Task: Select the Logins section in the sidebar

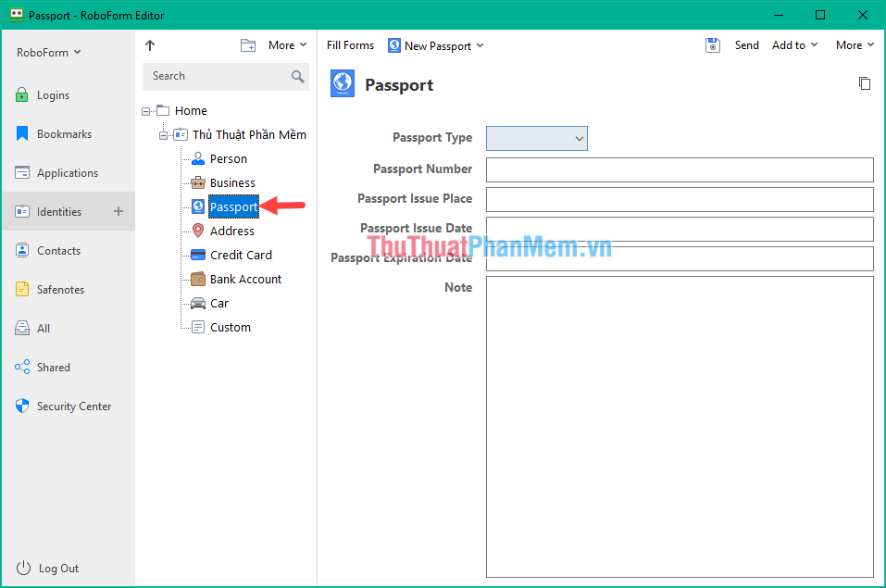Action: point(56,94)
